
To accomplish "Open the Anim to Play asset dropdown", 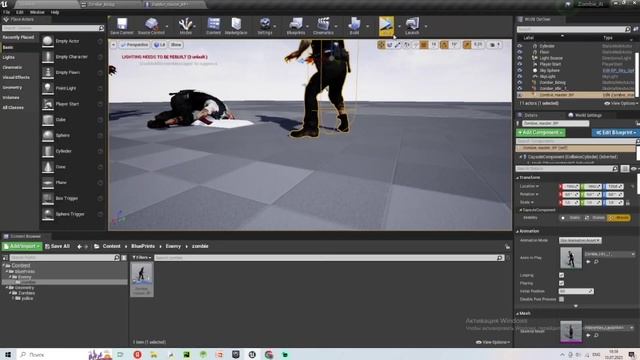I will (609, 254).
